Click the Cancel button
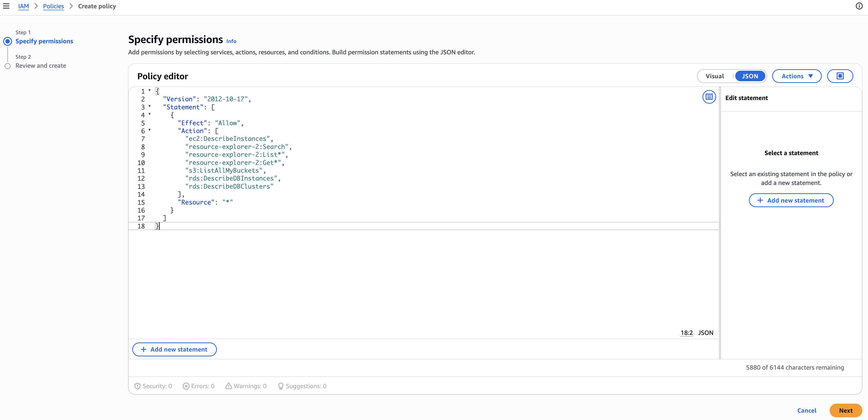 806,410
